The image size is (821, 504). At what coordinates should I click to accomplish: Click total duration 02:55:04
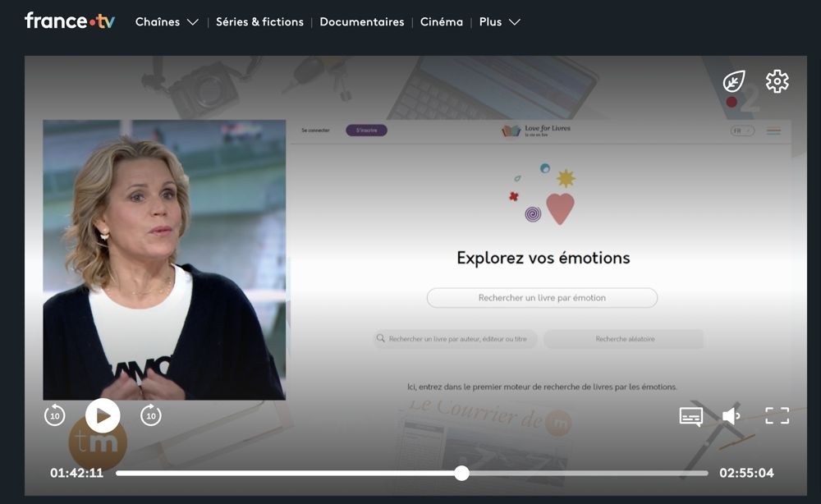coord(746,473)
